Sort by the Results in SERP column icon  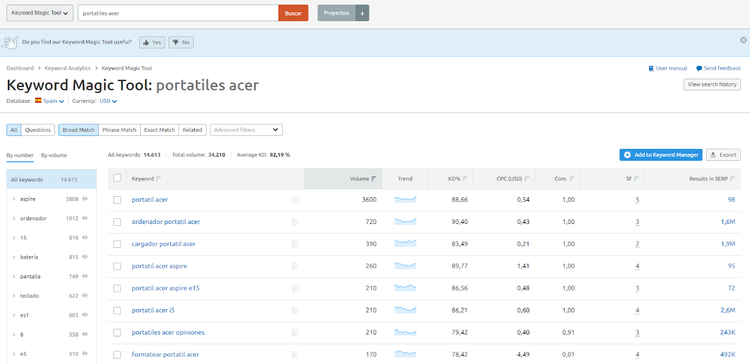(732, 179)
